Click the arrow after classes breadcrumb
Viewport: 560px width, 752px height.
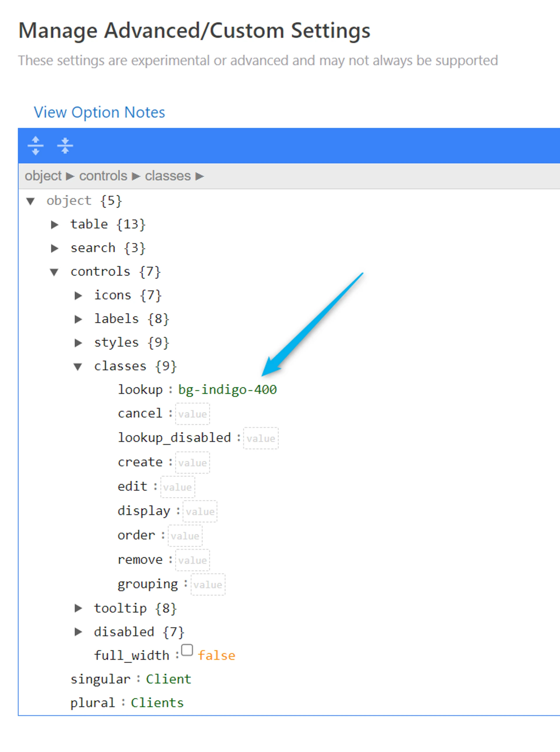click(200, 176)
